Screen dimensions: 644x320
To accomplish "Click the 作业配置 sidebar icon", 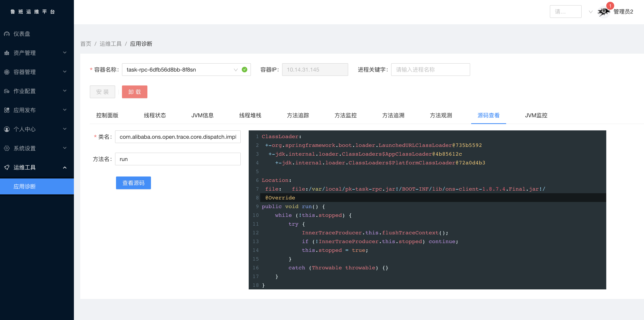I will [7, 91].
